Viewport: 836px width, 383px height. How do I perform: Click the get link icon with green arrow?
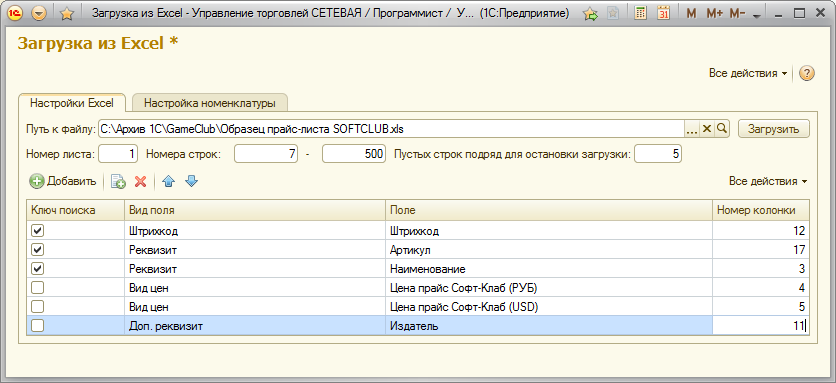[591, 14]
